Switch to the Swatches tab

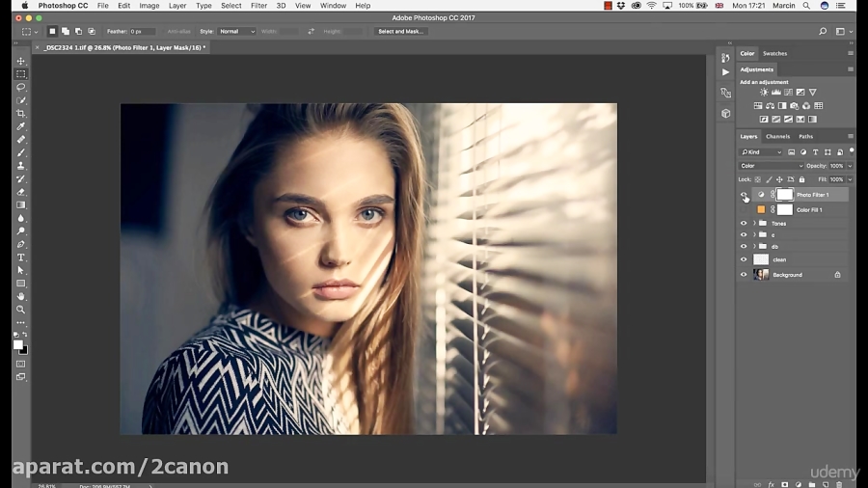coord(774,54)
